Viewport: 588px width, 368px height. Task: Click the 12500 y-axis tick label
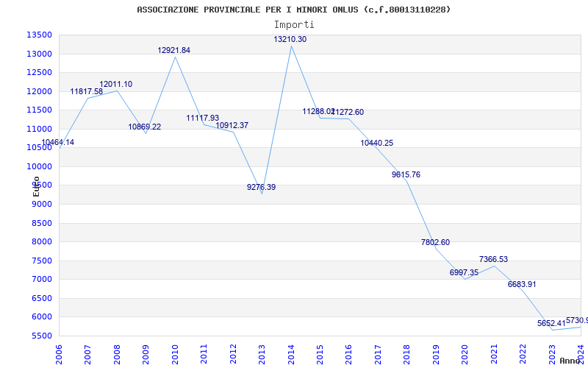(x=39, y=72)
